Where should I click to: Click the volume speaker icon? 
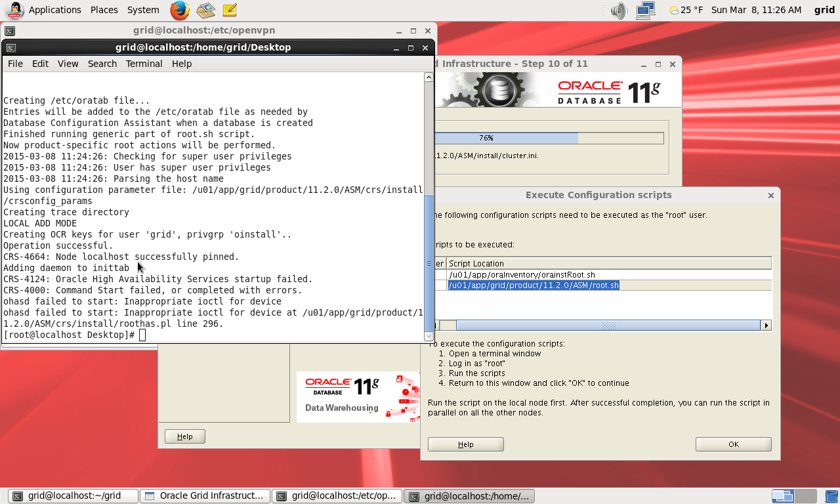coord(618,10)
